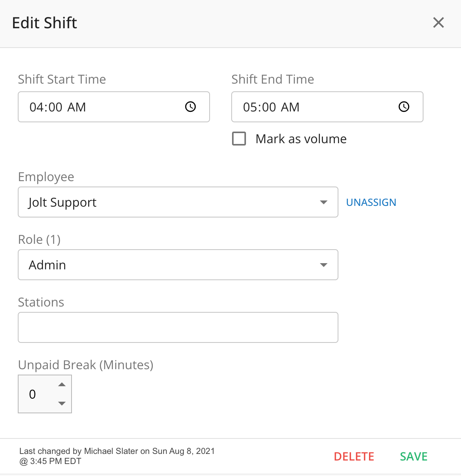The height and width of the screenshot is (476, 461).
Task: Open the Shift Start Time clock picker
Action: pyautogui.click(x=190, y=107)
